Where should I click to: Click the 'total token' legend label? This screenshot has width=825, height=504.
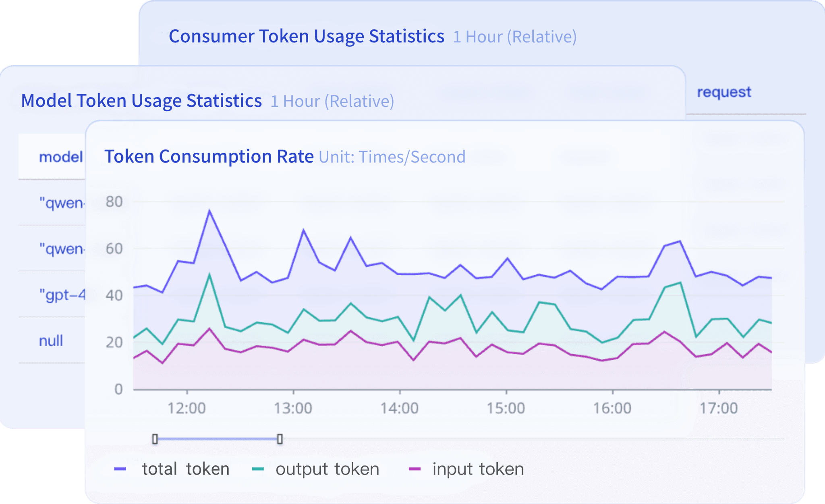186,469
